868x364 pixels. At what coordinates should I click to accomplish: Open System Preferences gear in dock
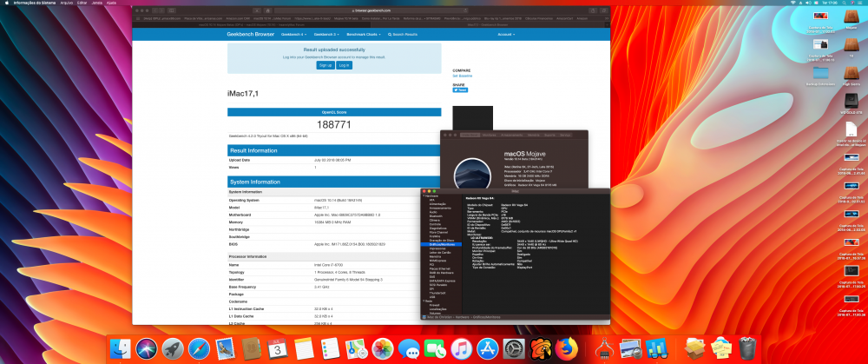tap(514, 349)
